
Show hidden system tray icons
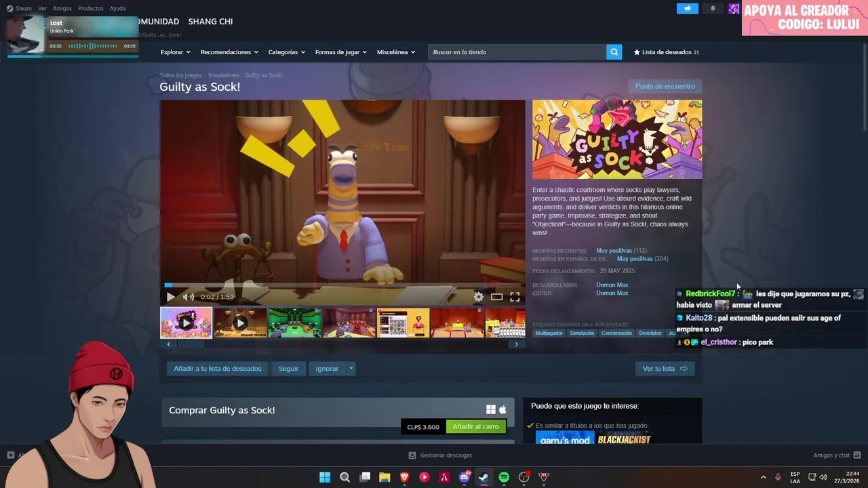763,477
